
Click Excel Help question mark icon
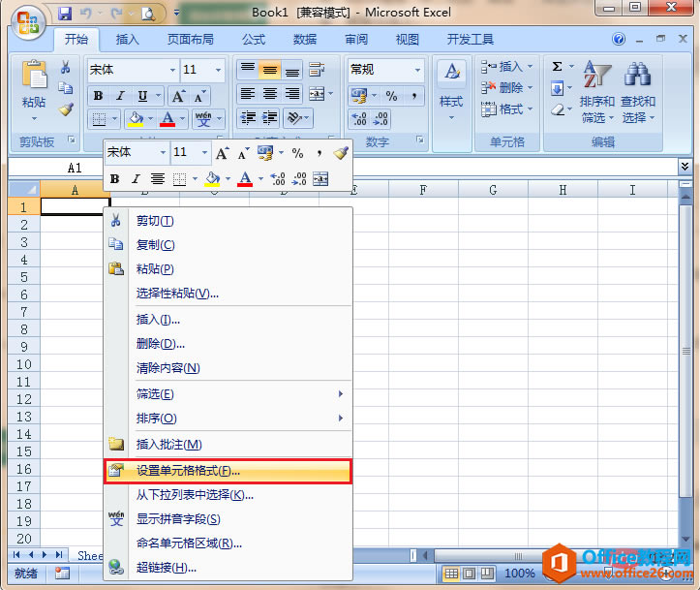[619, 40]
